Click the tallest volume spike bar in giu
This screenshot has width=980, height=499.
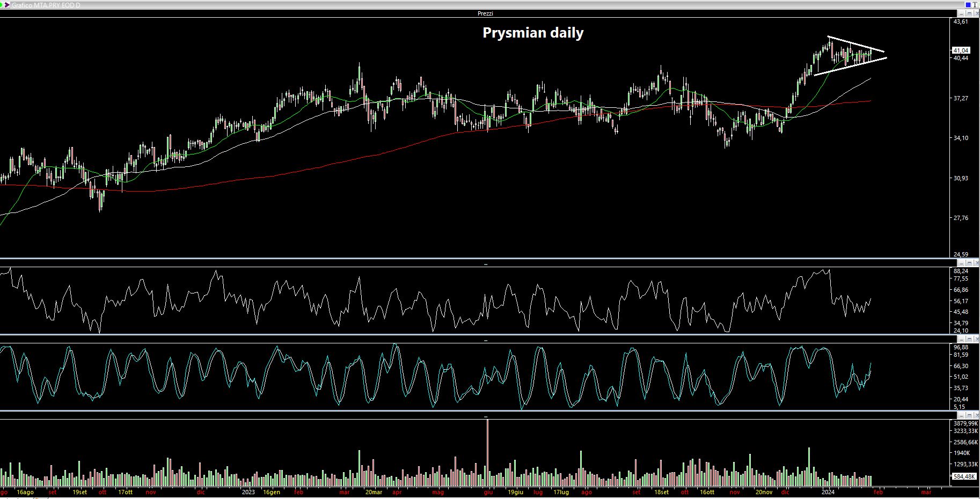point(488,453)
